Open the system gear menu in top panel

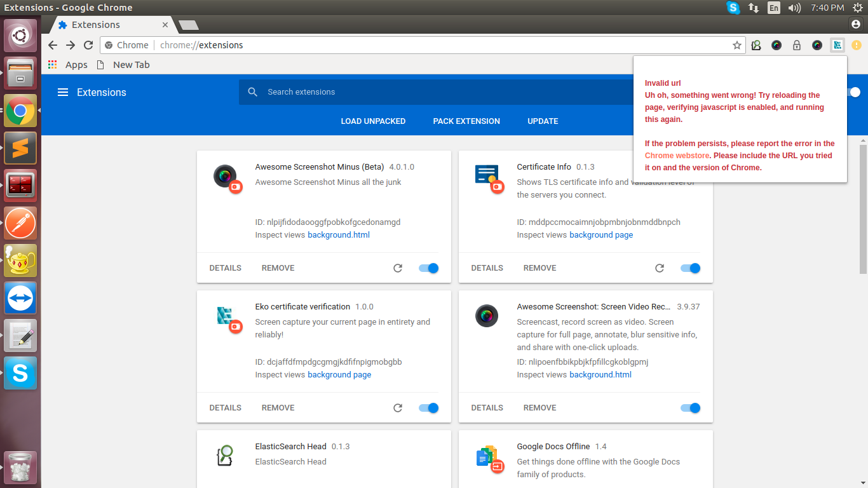pos(858,8)
